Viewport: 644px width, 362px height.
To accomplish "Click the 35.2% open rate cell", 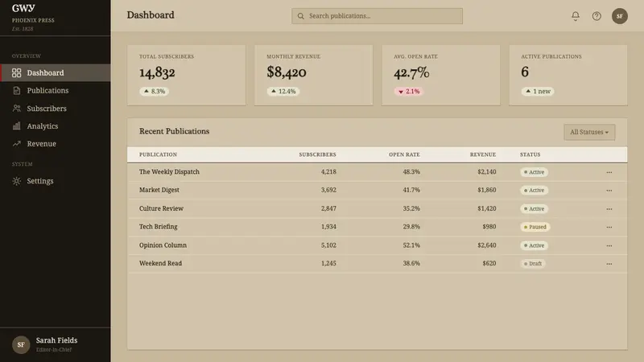I will click(411, 208).
